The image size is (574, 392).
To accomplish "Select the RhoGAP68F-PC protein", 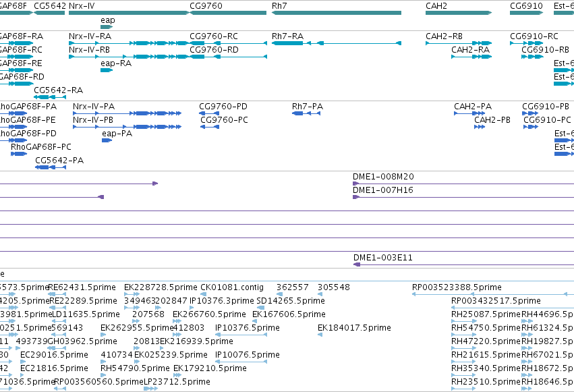I will point(41,147).
